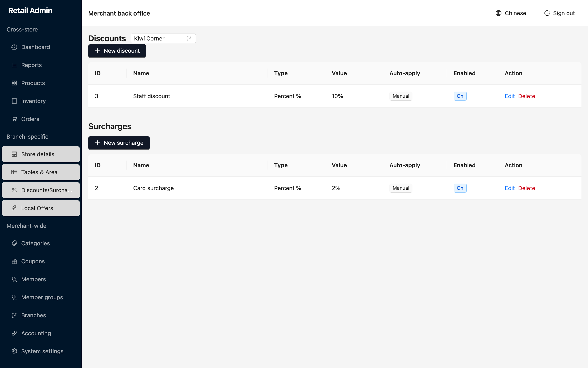Click the sign out arrow icon

(x=547, y=13)
